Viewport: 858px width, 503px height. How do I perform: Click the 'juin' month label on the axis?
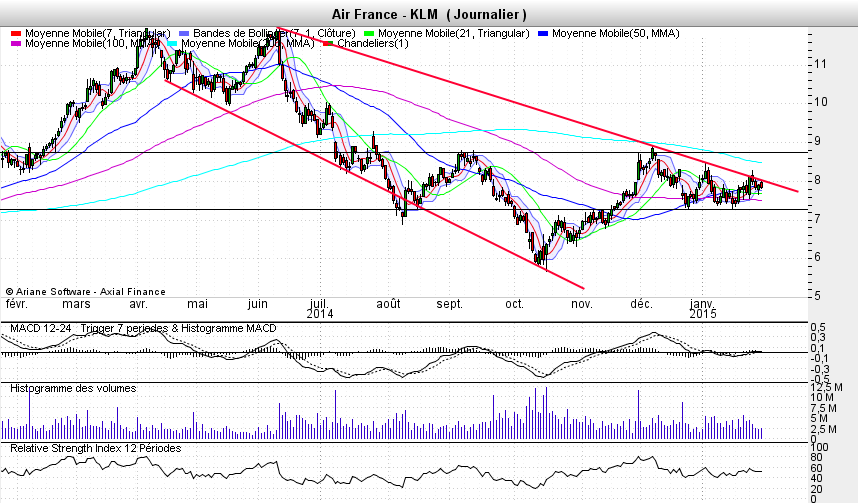click(258, 304)
